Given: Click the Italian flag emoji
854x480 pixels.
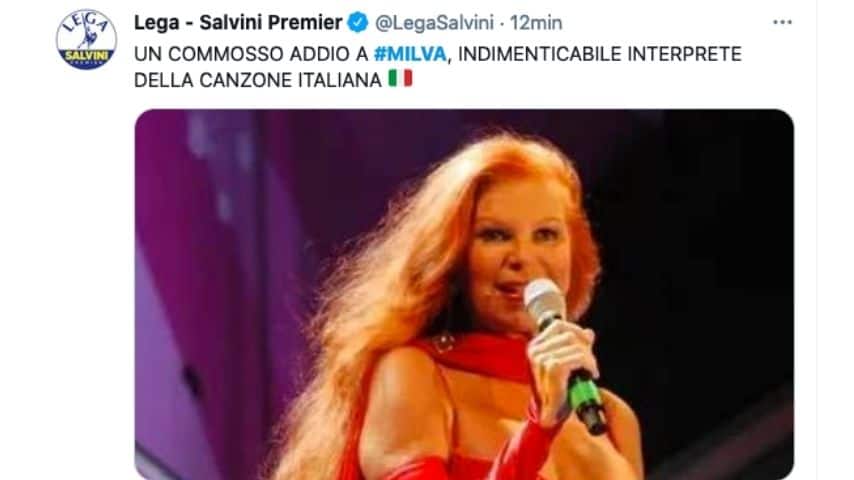Looking at the screenshot, I should [x=400, y=78].
